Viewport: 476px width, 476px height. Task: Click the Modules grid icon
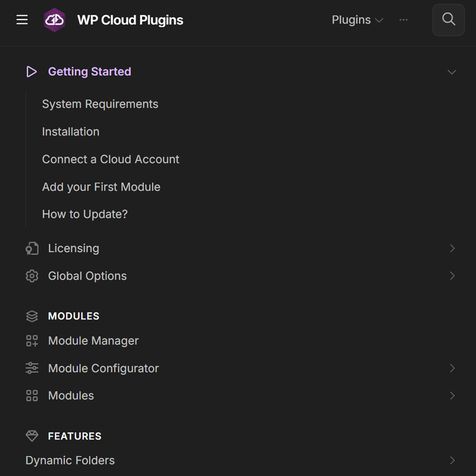tap(32, 396)
